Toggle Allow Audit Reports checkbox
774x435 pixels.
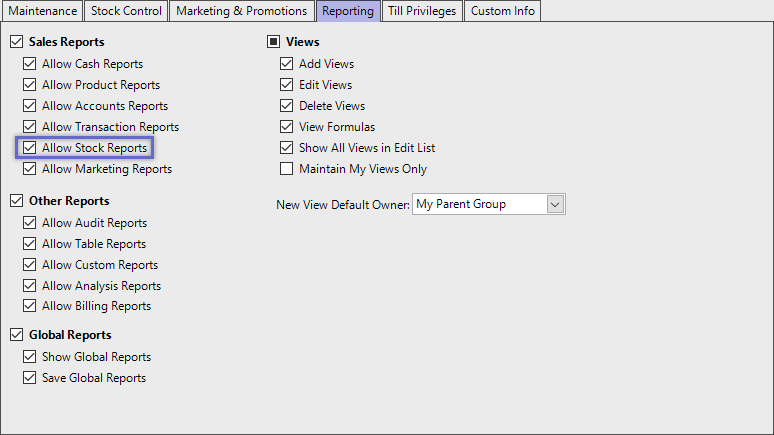30,223
